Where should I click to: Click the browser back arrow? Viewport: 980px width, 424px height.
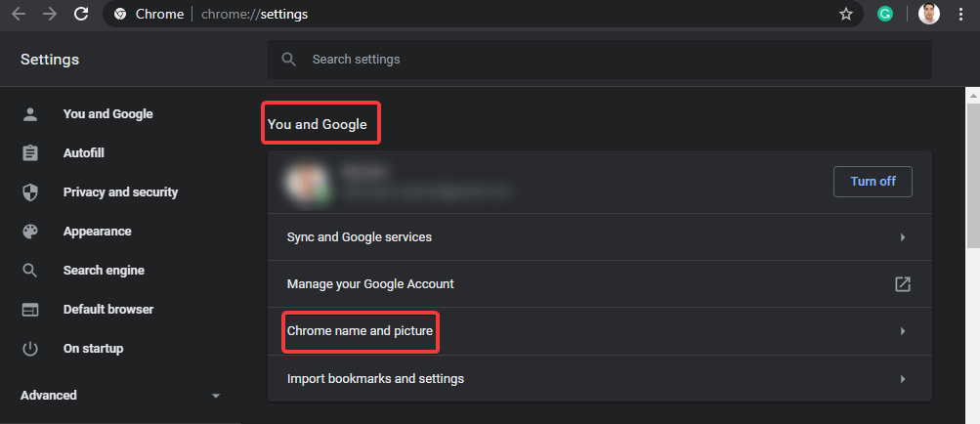coord(18,15)
